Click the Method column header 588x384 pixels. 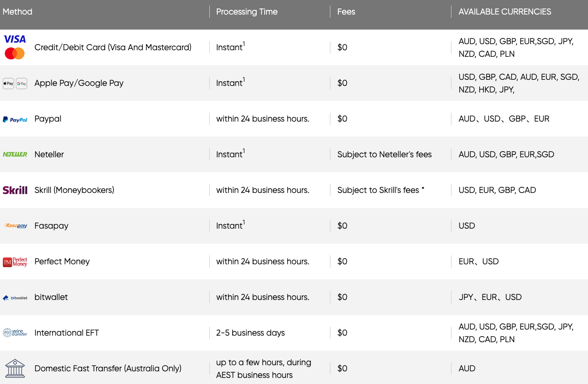(17, 12)
